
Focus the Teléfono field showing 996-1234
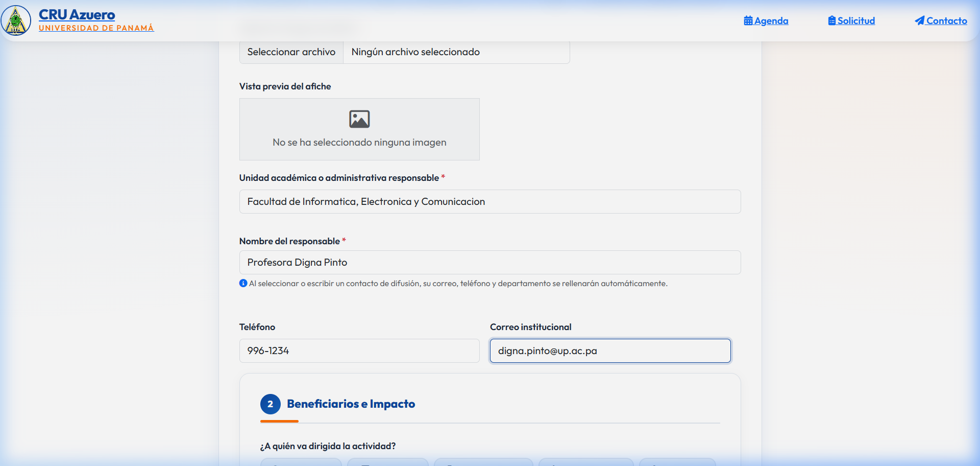pyautogui.click(x=359, y=351)
